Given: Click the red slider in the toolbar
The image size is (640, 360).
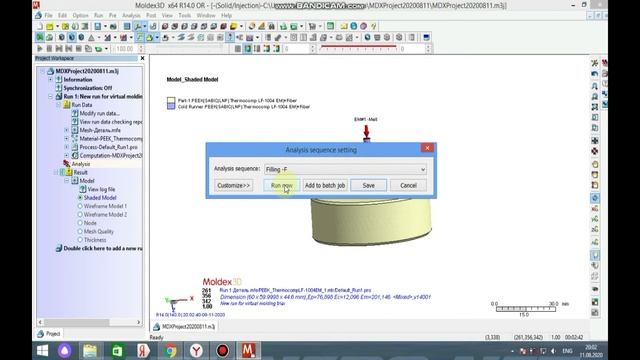Looking at the screenshot, I should coord(358,48).
